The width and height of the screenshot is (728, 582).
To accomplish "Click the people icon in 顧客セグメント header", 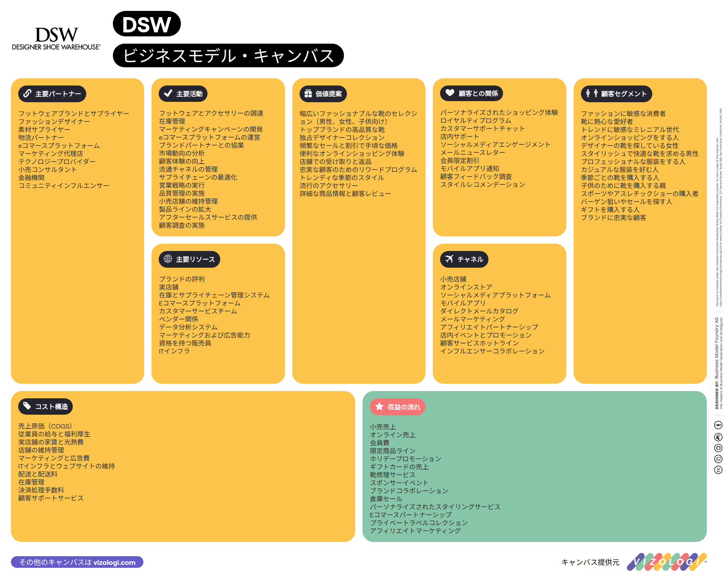I will coord(592,93).
